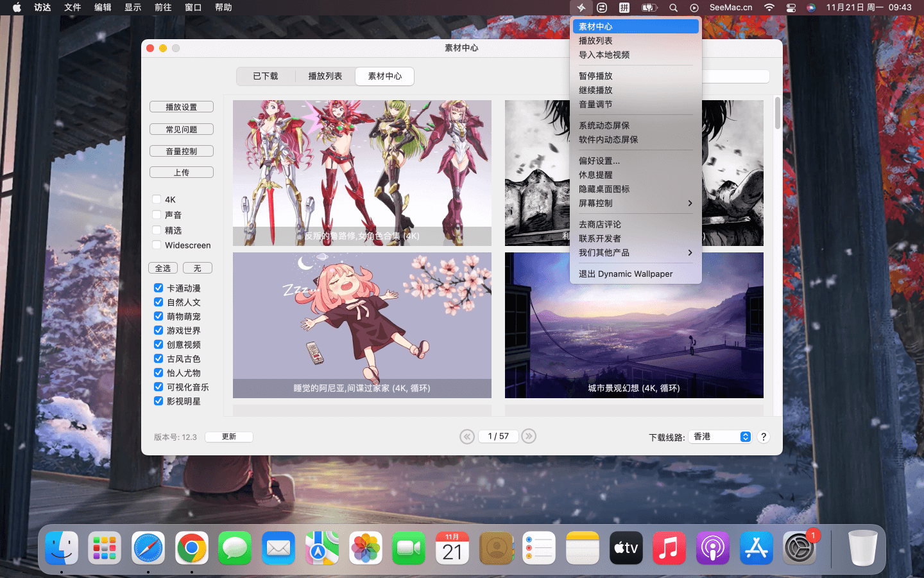The height and width of the screenshot is (578, 924).
Task: Go to previous page of wallpapers
Action: (467, 437)
